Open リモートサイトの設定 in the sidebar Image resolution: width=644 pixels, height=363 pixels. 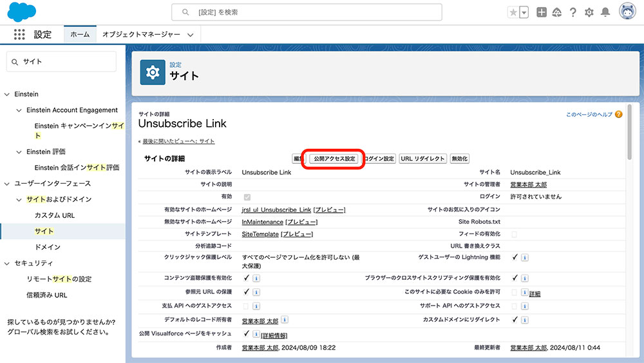(59, 279)
